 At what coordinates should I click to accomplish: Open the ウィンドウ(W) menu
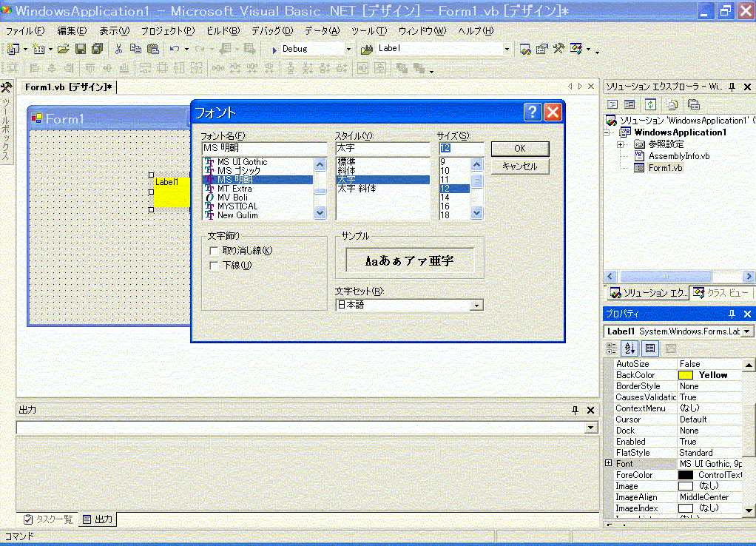coord(422,31)
